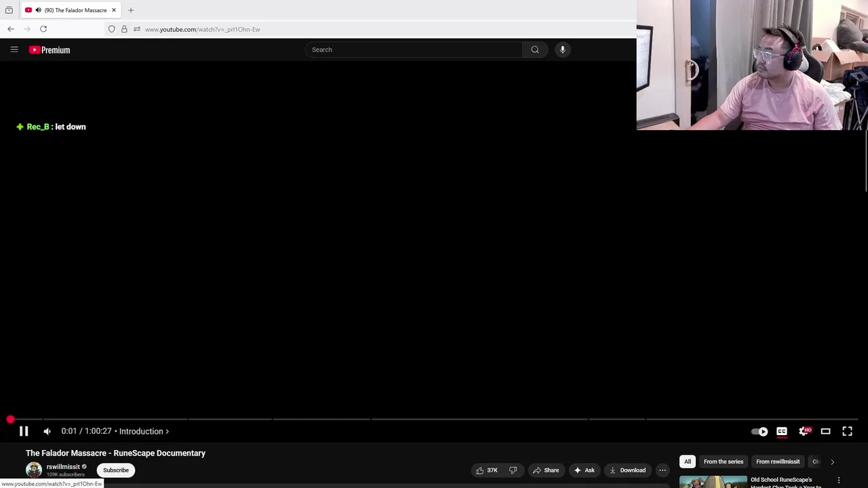The height and width of the screenshot is (488, 868).
Task: Subscribe to the rswillmissit channel
Action: pyautogui.click(x=116, y=470)
